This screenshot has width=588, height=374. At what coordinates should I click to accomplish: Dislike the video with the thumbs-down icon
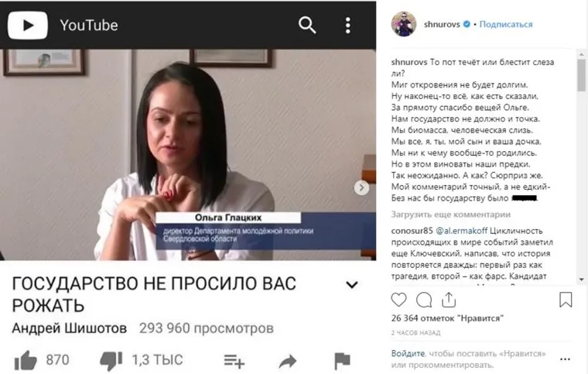click(x=111, y=361)
